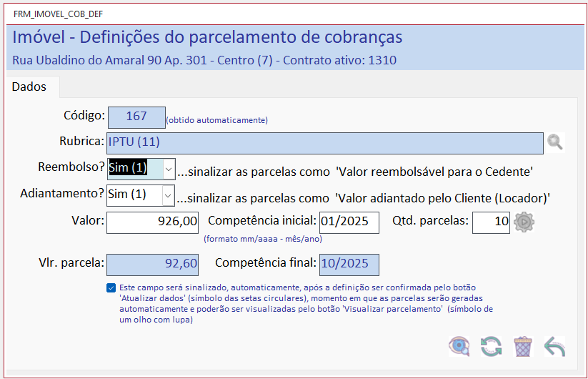Go back using the return arrow icon
This screenshot has height=379, width=588.
pos(554,346)
